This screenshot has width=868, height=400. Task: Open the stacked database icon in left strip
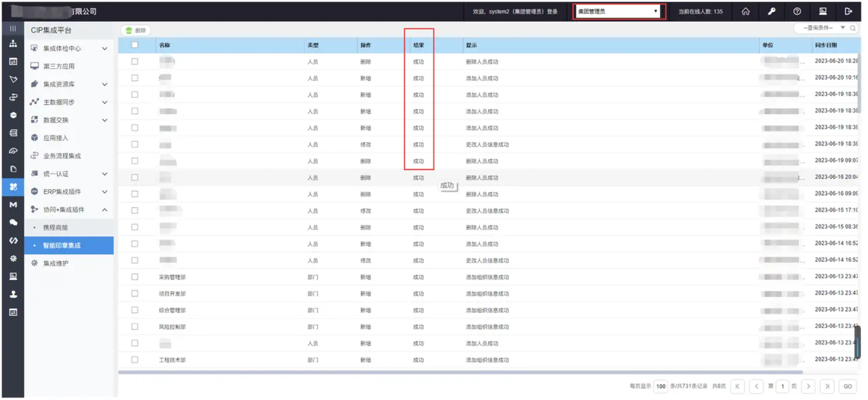click(13, 133)
